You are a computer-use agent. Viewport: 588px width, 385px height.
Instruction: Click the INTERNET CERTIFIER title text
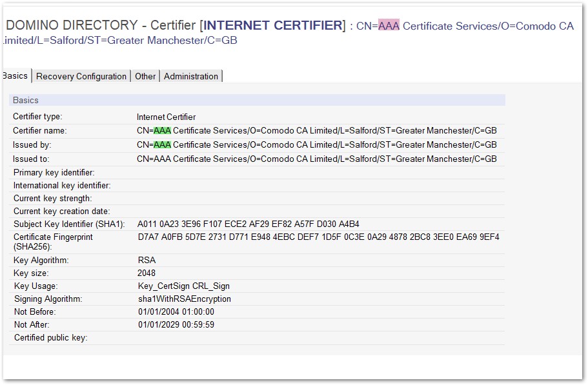tap(273, 25)
